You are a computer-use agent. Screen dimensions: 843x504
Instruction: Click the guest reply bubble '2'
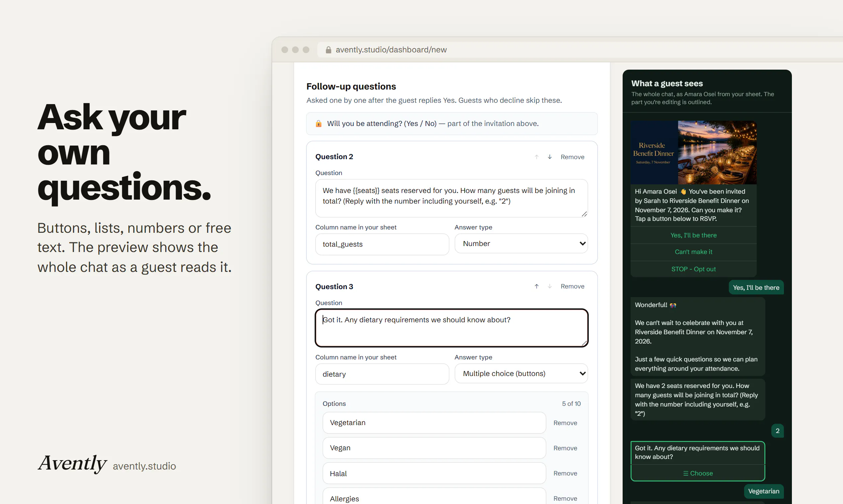pos(777,431)
